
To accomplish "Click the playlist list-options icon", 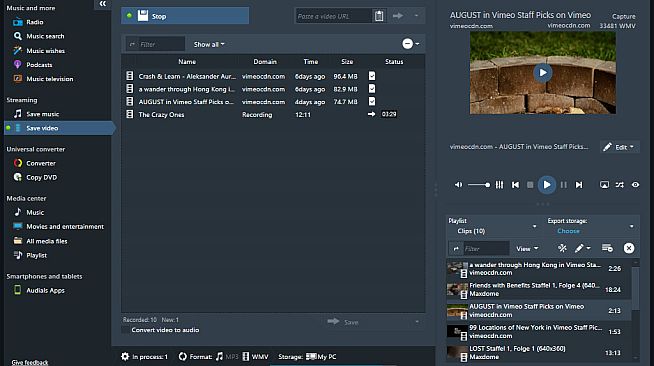I will 607,248.
